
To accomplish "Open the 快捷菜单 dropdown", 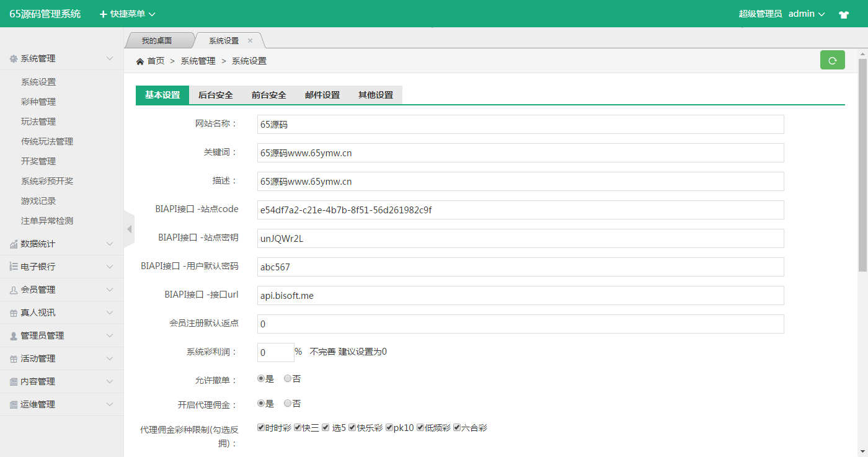I will tap(128, 14).
